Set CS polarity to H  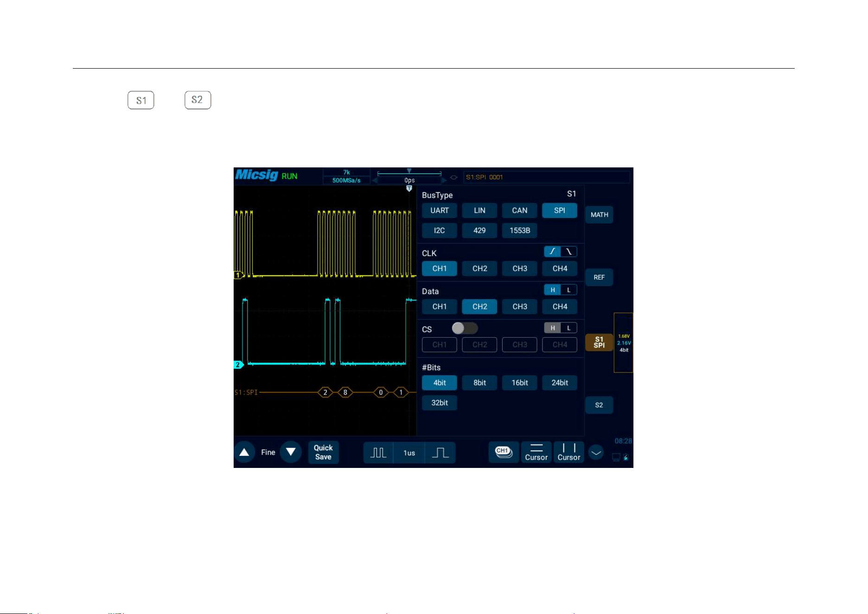pyautogui.click(x=552, y=328)
